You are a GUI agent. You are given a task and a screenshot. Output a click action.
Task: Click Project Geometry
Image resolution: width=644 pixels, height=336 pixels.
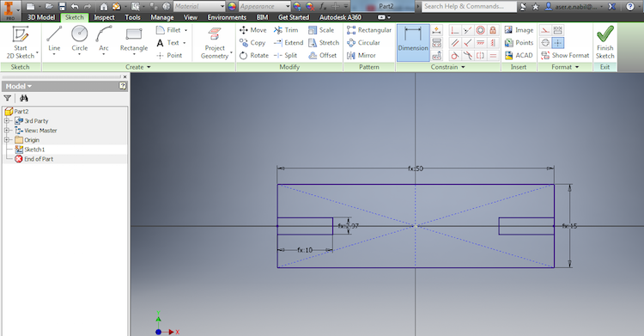[x=215, y=43]
